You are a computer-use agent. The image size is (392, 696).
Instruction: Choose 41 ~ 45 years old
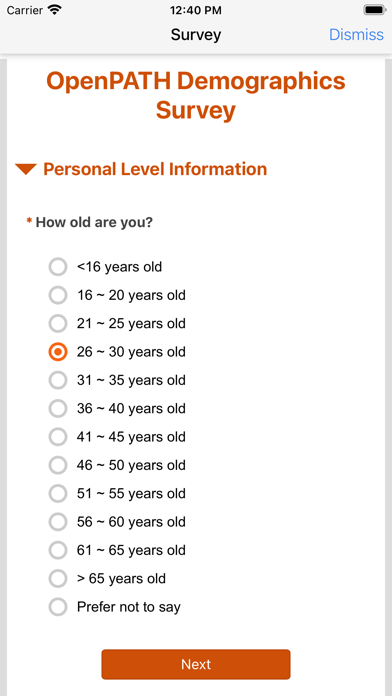point(58,437)
